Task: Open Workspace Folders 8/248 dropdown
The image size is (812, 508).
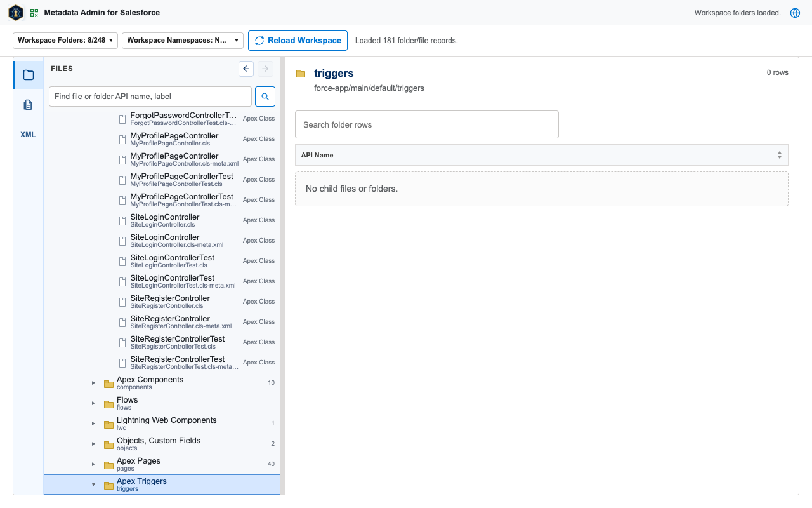Action: [x=65, y=40]
